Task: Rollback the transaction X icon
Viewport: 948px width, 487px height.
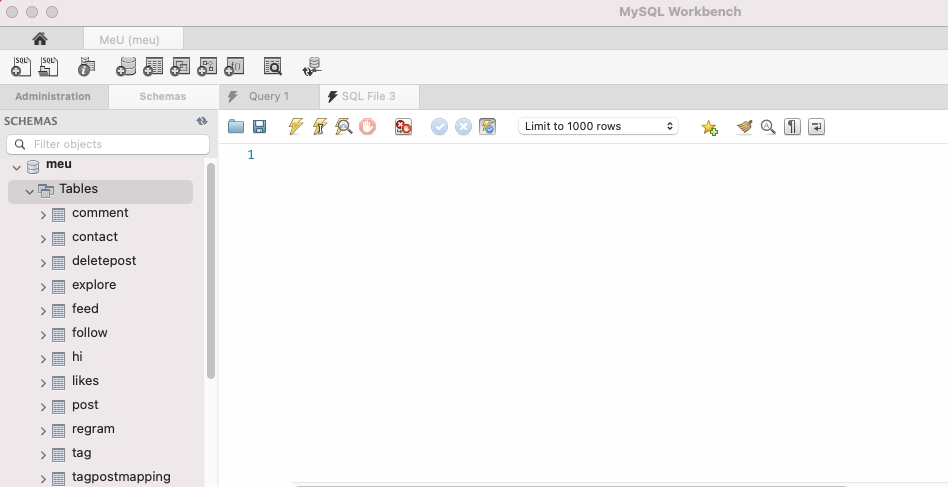Action: (x=463, y=126)
